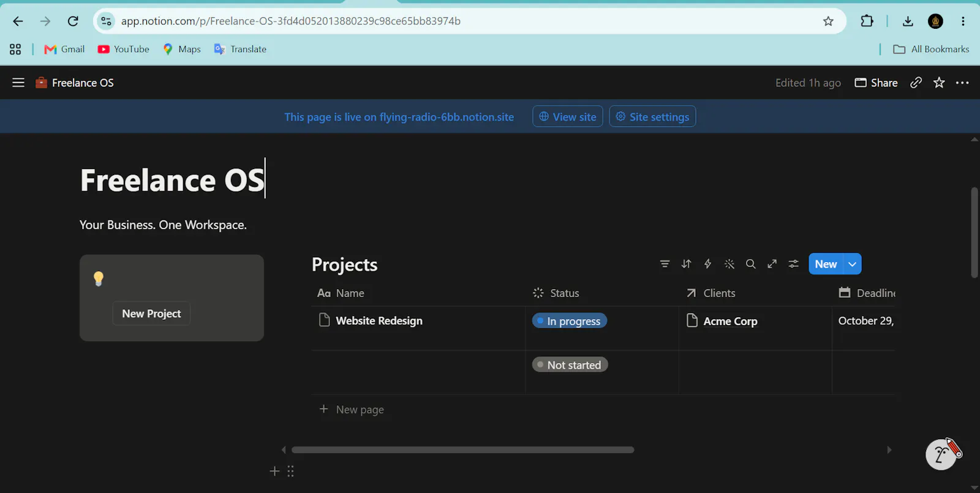Open Notion AI assistant face button
The image size is (980, 493).
coord(941,454)
